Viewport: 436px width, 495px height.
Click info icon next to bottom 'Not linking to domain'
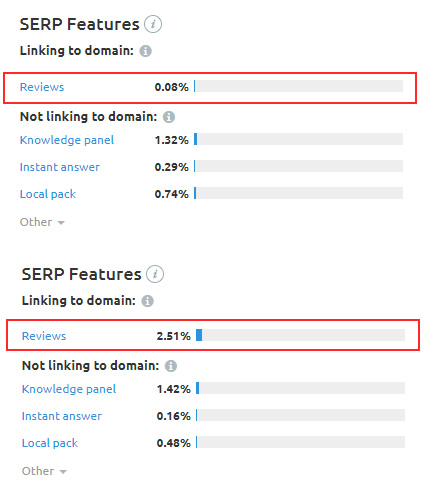[x=171, y=366]
